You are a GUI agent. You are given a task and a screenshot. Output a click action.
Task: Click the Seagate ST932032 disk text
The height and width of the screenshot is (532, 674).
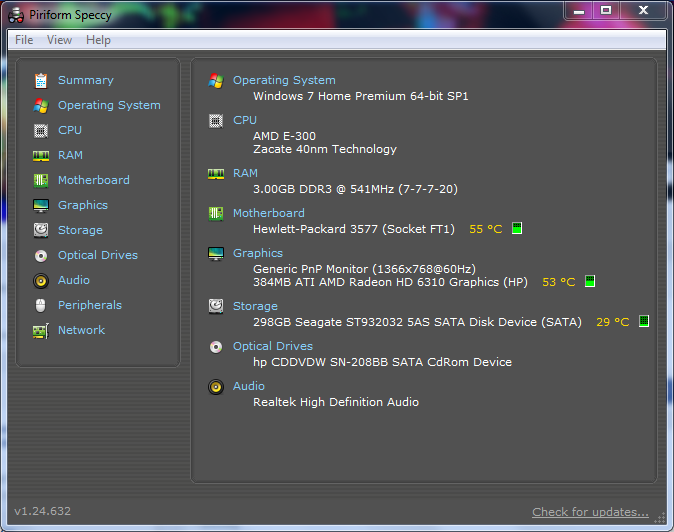[417, 322]
